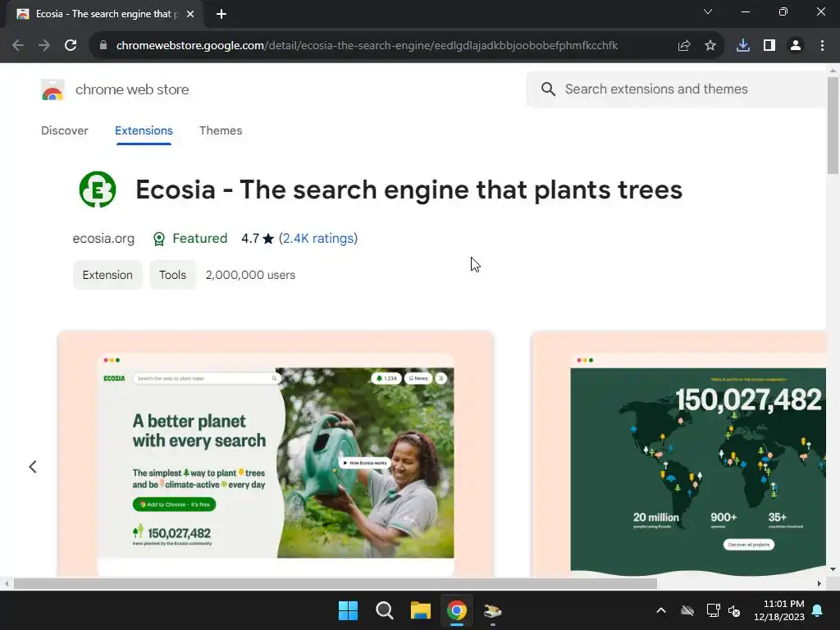Click the 2,000,000 users text

250,275
